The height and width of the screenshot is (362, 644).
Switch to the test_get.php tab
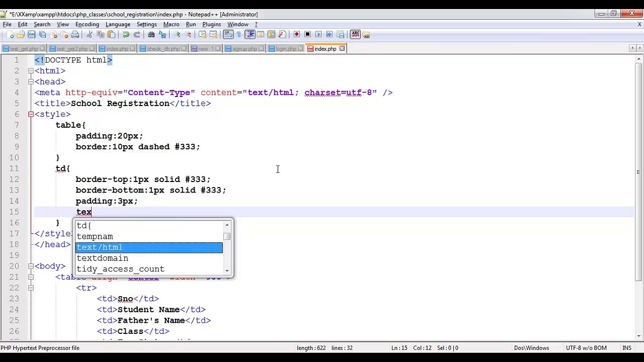coord(24,49)
